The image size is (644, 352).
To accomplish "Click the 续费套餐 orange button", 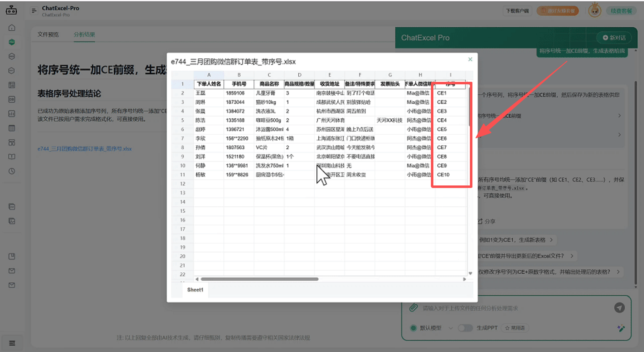I will click(x=621, y=10).
